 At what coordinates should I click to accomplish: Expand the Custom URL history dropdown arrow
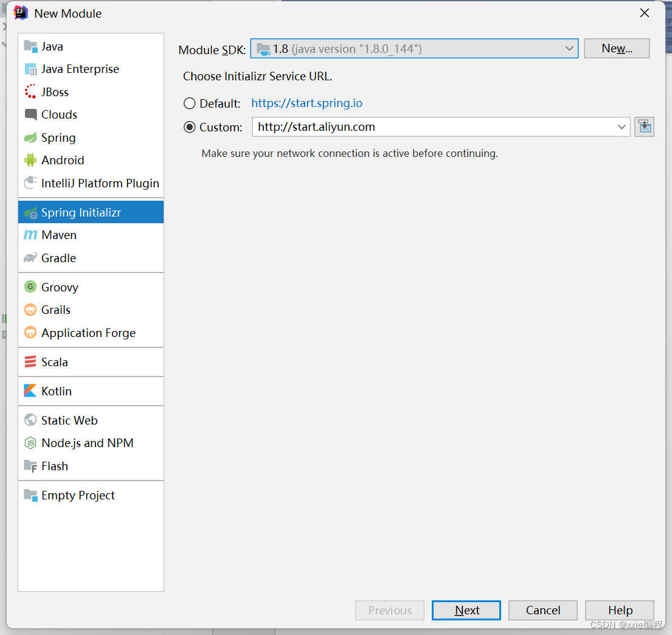622,127
